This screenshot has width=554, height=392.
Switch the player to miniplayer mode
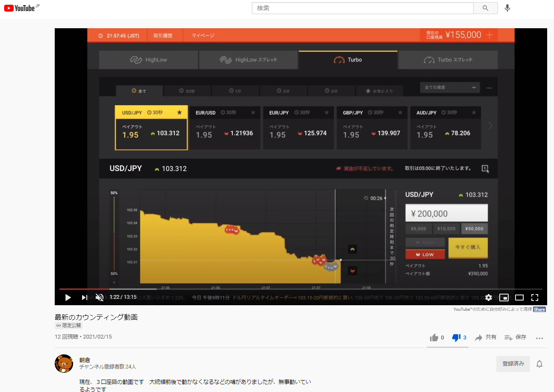pyautogui.click(x=504, y=298)
